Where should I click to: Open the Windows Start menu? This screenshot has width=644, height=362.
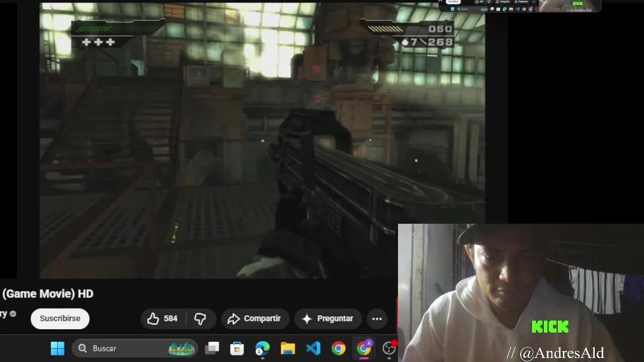pos(58,348)
